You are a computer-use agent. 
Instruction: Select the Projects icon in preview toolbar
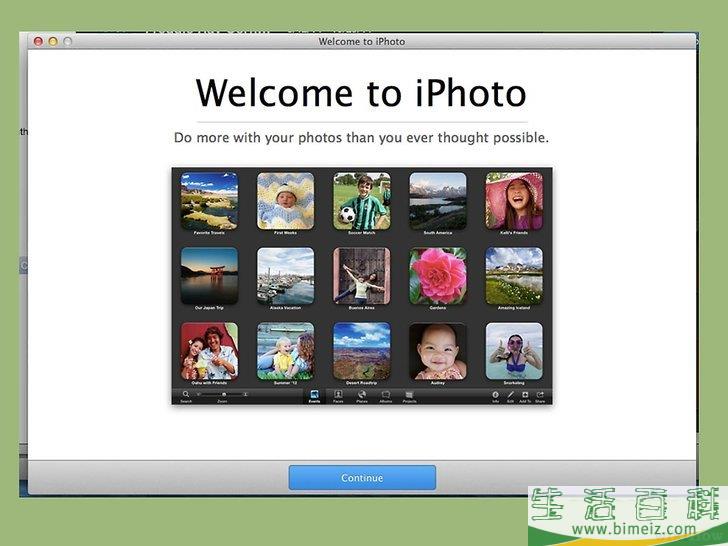[x=409, y=395]
